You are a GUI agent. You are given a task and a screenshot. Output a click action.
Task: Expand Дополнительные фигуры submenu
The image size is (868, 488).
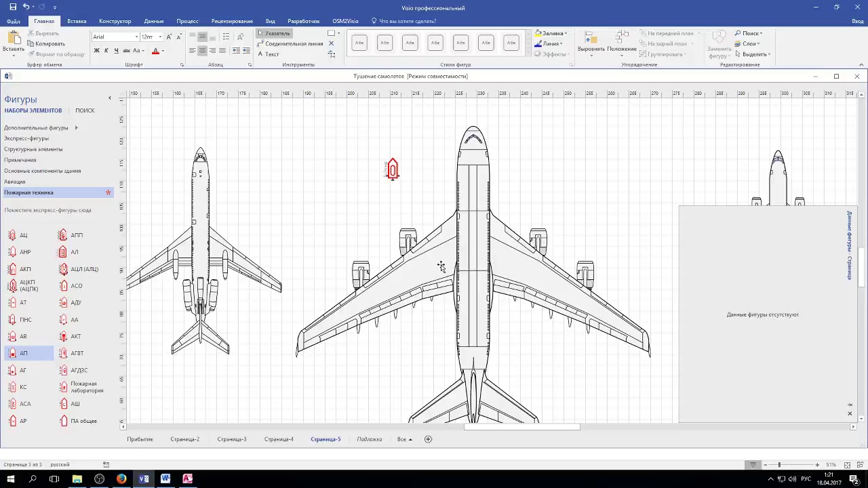(x=41, y=127)
